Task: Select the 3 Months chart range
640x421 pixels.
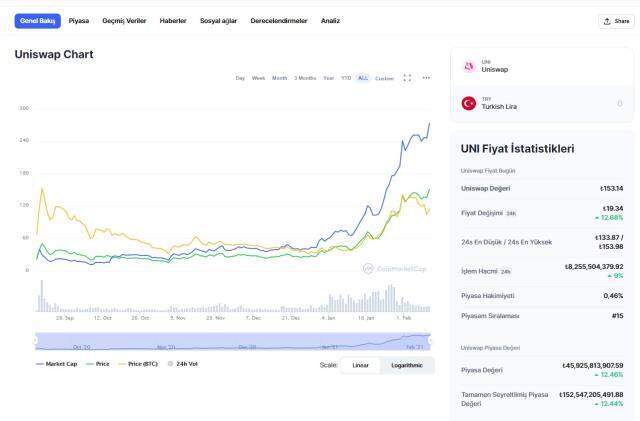Action: click(x=305, y=78)
